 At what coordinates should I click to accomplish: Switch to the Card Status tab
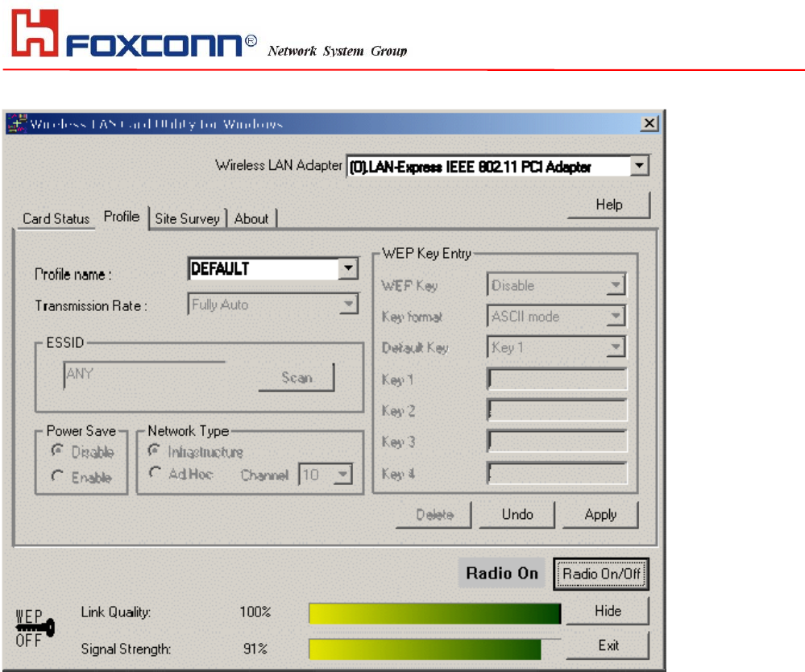point(56,218)
